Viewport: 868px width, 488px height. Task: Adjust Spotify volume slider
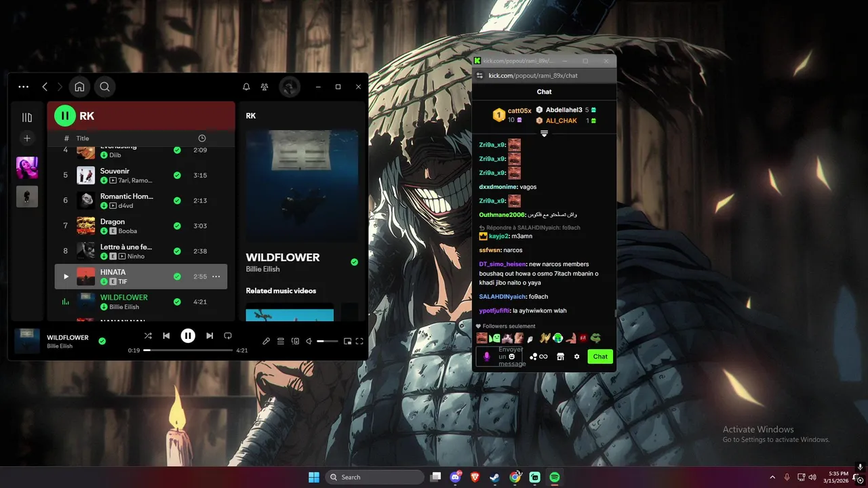327,341
